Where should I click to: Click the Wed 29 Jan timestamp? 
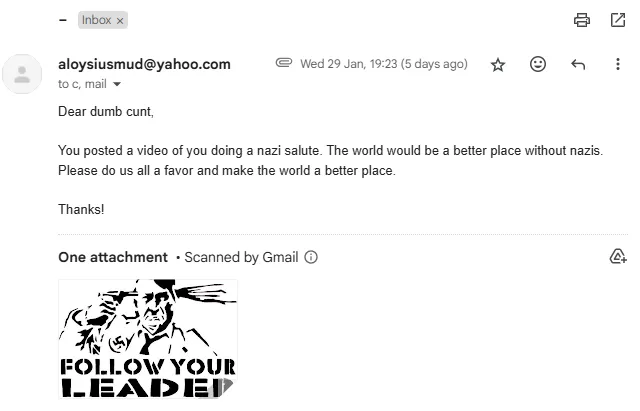pos(384,64)
